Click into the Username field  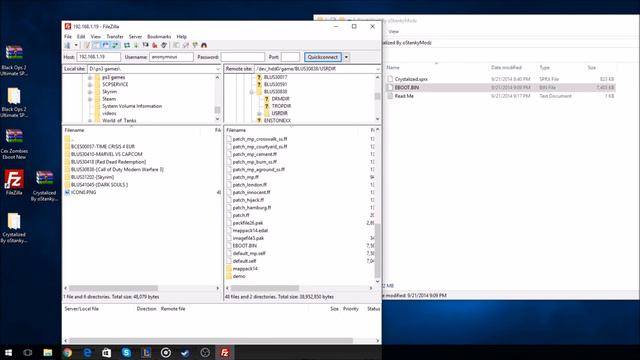point(171,57)
